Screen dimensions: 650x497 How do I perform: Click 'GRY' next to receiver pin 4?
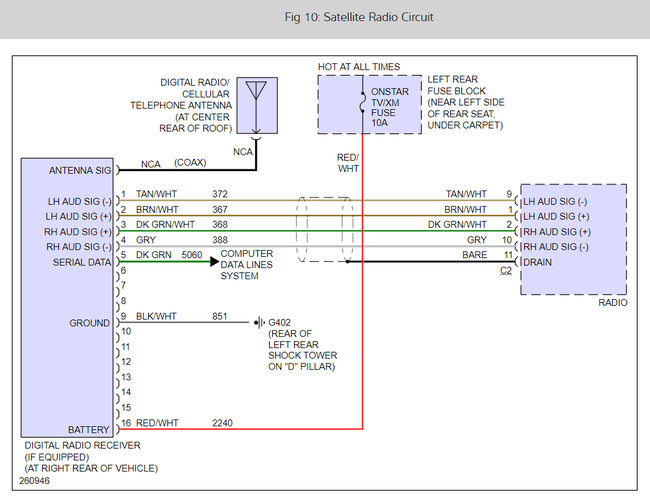pos(146,240)
